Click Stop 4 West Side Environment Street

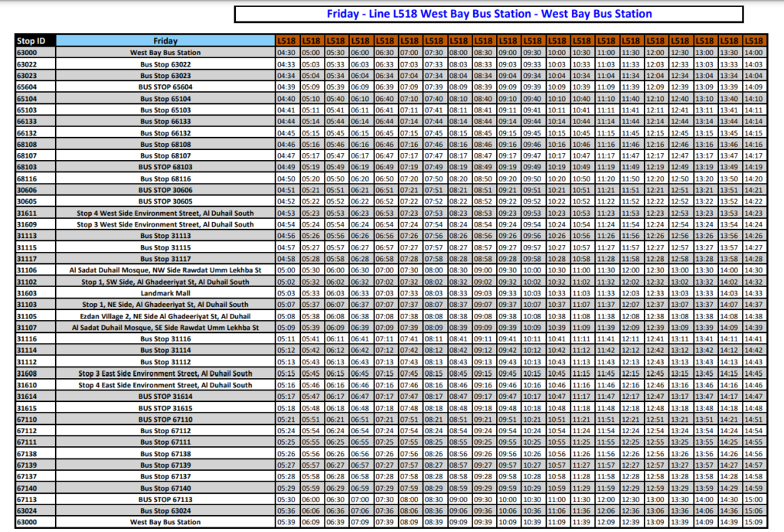(x=165, y=213)
